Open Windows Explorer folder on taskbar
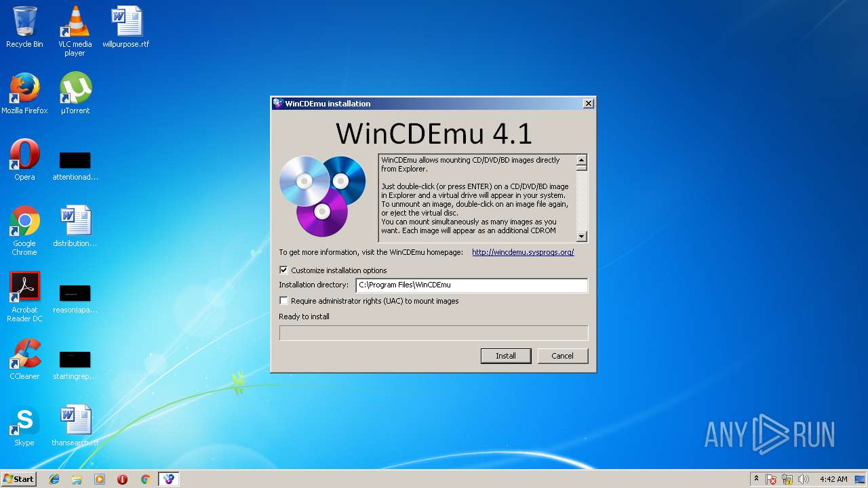 point(77,479)
